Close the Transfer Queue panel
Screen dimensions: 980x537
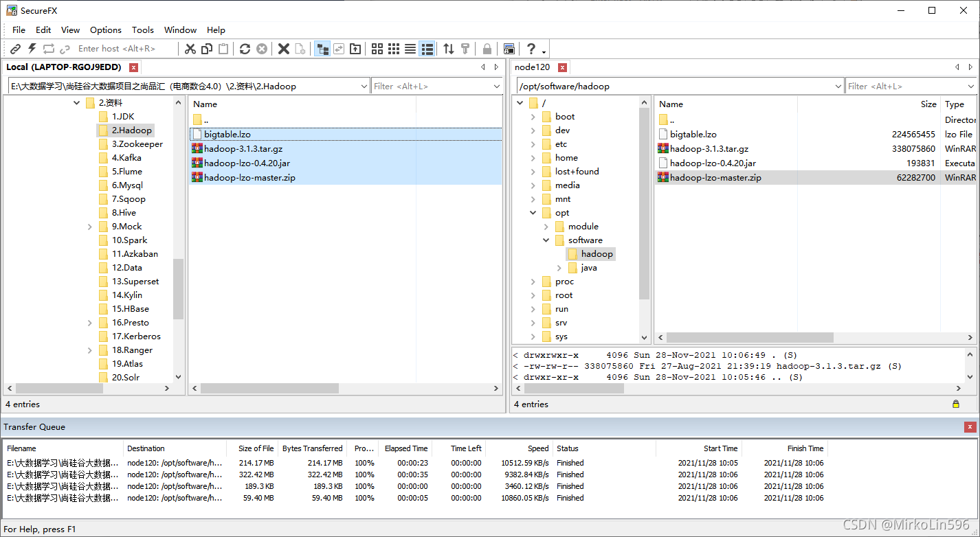(970, 427)
